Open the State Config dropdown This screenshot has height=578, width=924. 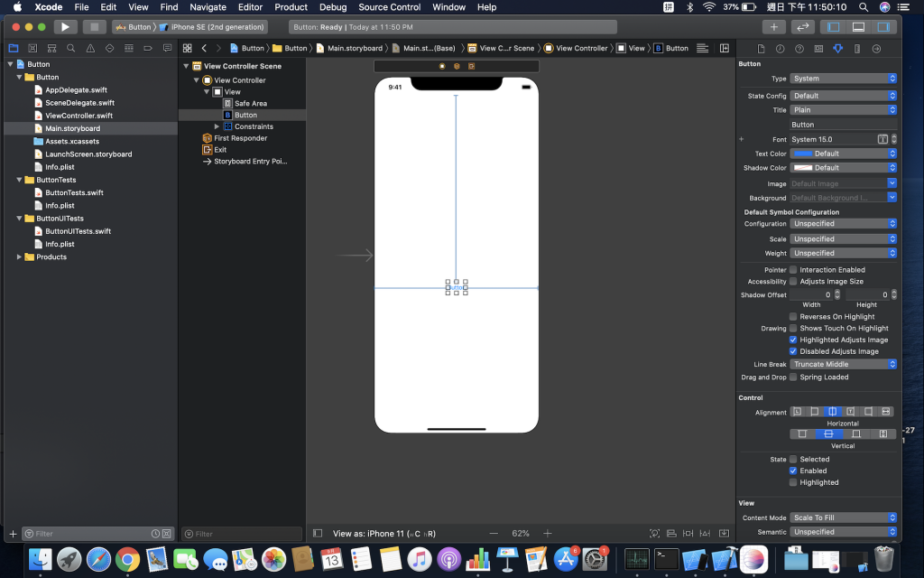click(844, 96)
